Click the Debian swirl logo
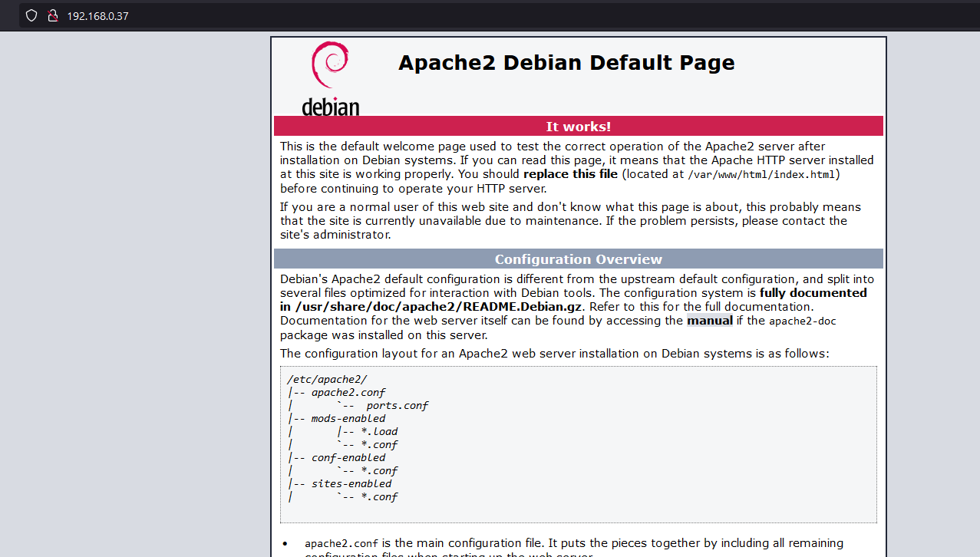The image size is (980, 557). click(330, 65)
